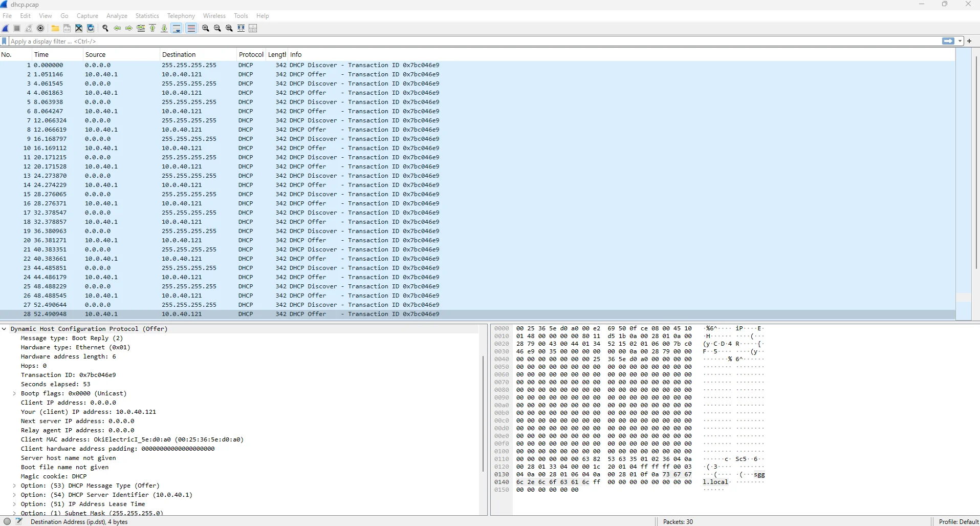This screenshot has height=526, width=980.
Task: Edit capture file properties status bar icon
Action: point(19,521)
